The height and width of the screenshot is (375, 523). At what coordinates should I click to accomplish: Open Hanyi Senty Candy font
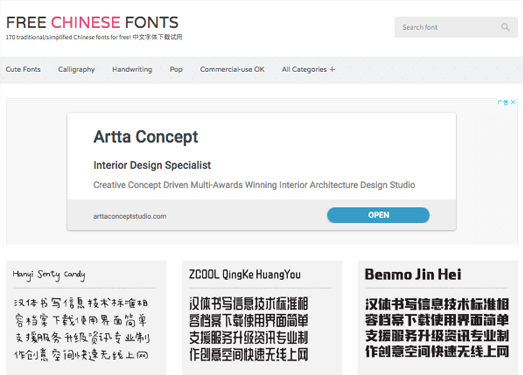[x=49, y=275]
